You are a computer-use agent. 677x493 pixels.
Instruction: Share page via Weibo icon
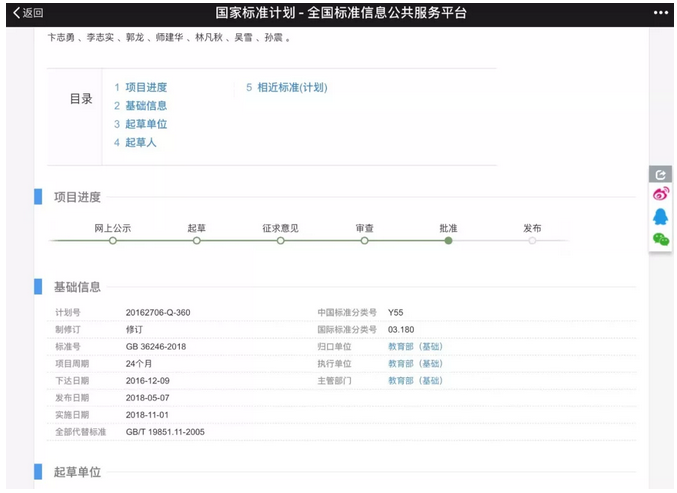point(660,194)
